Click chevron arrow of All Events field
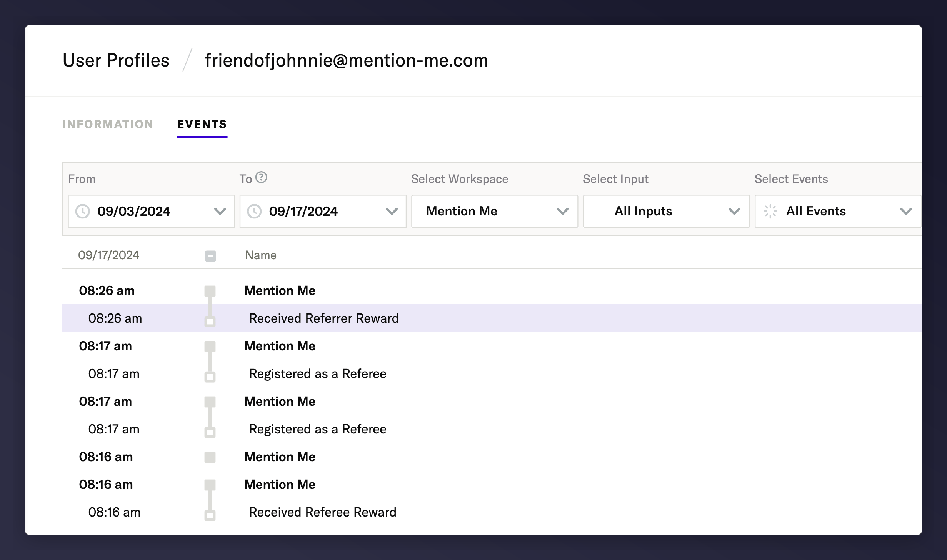Image resolution: width=947 pixels, height=560 pixels. tap(906, 211)
